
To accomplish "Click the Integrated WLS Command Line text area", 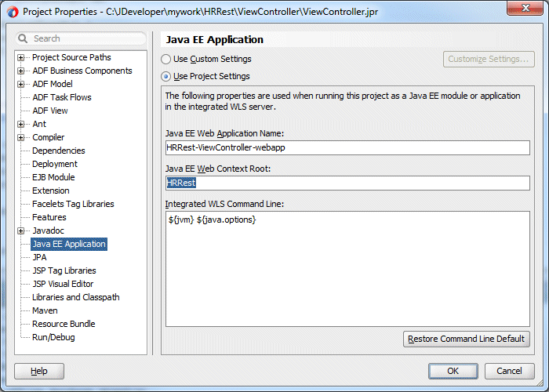I will tap(347, 269).
